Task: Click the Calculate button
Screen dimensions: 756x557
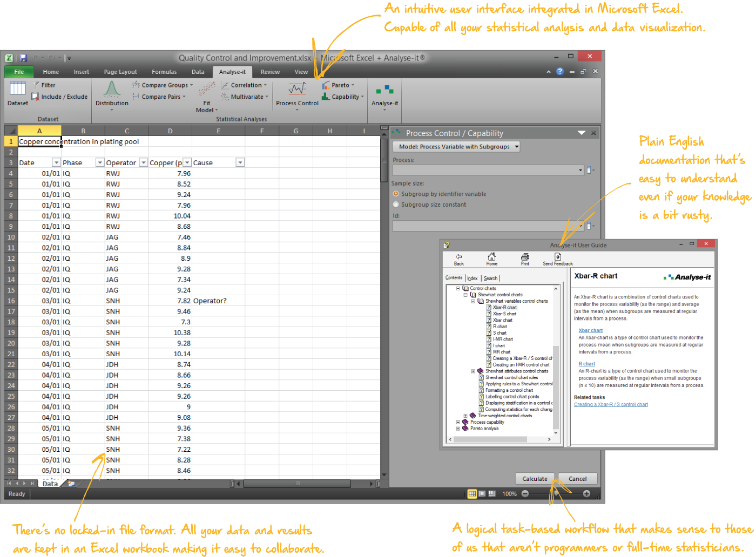Action: [535, 479]
